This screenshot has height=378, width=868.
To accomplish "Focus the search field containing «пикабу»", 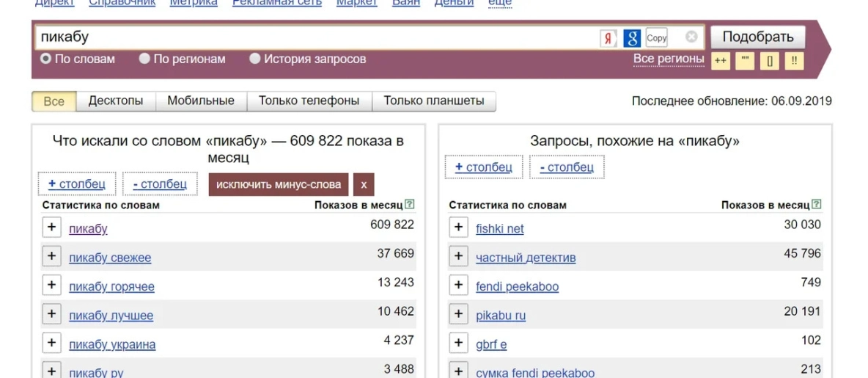I will [315, 37].
